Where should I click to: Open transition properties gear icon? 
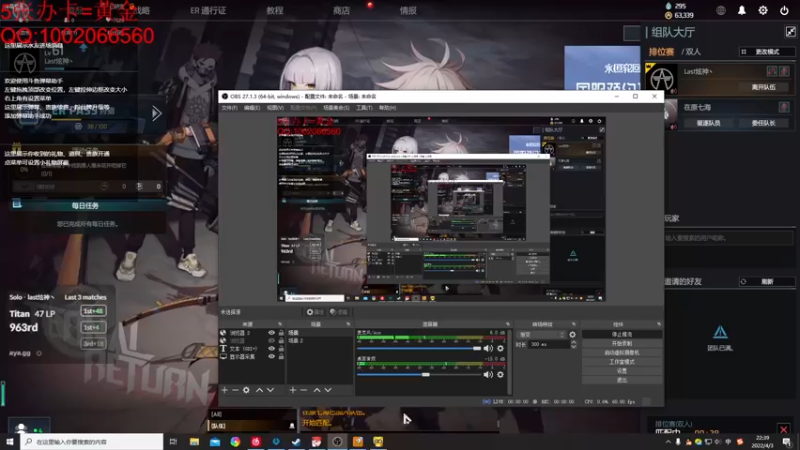tap(572, 335)
